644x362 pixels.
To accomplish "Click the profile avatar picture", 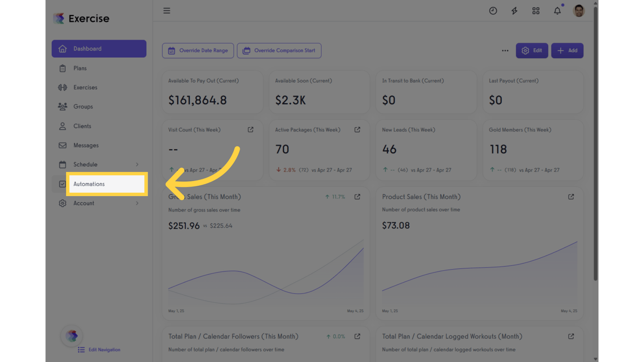I will click(578, 10).
